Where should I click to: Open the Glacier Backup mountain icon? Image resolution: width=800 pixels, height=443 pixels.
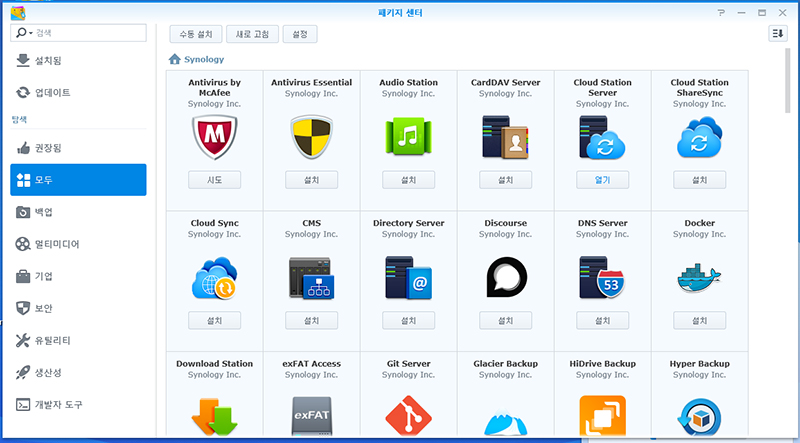505,421
